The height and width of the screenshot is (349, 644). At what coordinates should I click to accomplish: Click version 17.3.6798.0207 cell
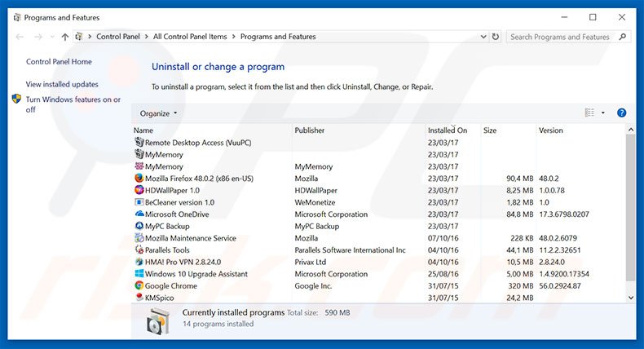[564, 214]
